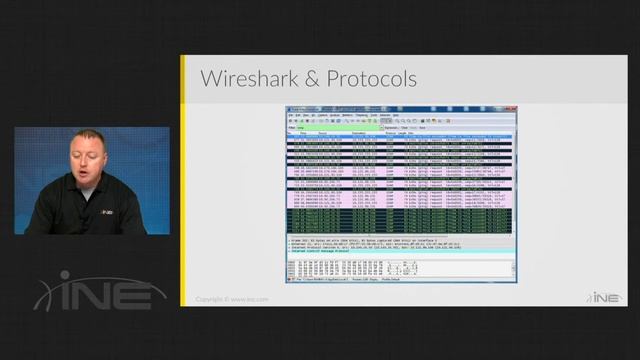Open the Edit menu in Wireshark
The image size is (640, 360).
tap(298, 116)
